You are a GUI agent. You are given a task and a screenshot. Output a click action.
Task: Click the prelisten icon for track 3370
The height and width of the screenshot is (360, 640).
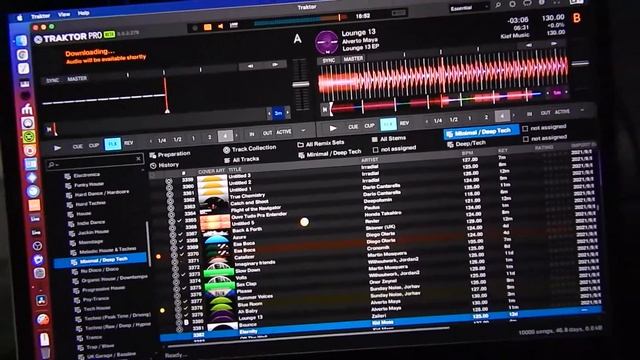click(174, 254)
